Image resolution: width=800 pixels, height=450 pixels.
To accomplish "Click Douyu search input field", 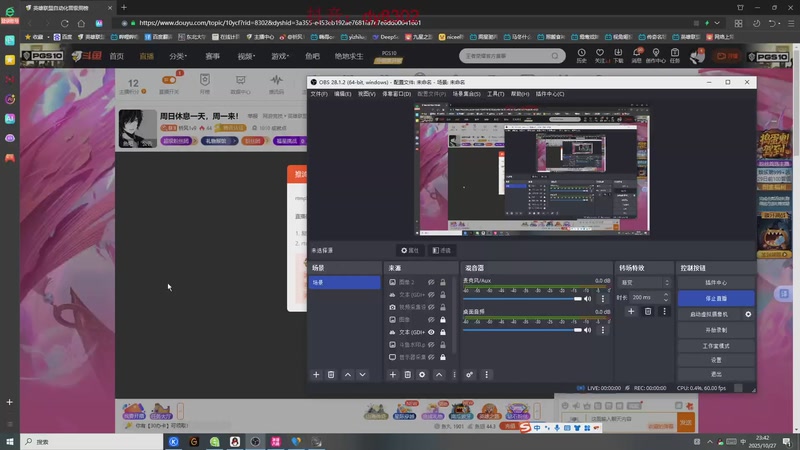I will pos(505,56).
